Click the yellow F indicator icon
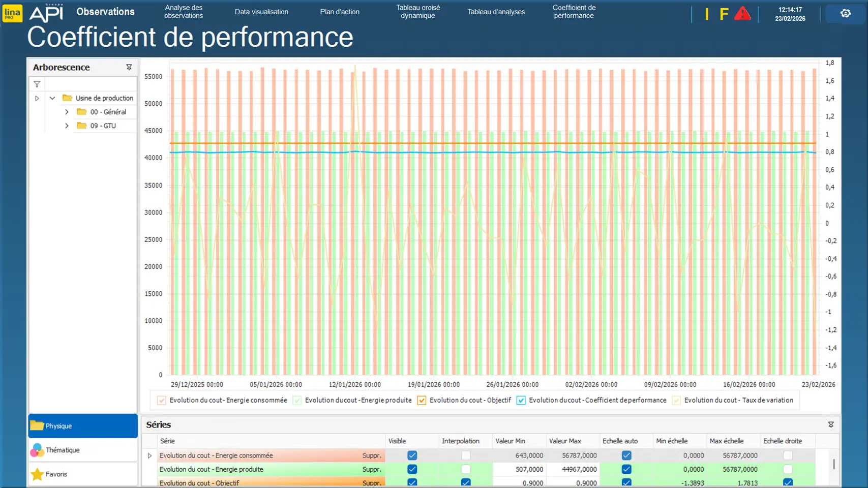The height and width of the screenshot is (488, 868). pos(724,14)
